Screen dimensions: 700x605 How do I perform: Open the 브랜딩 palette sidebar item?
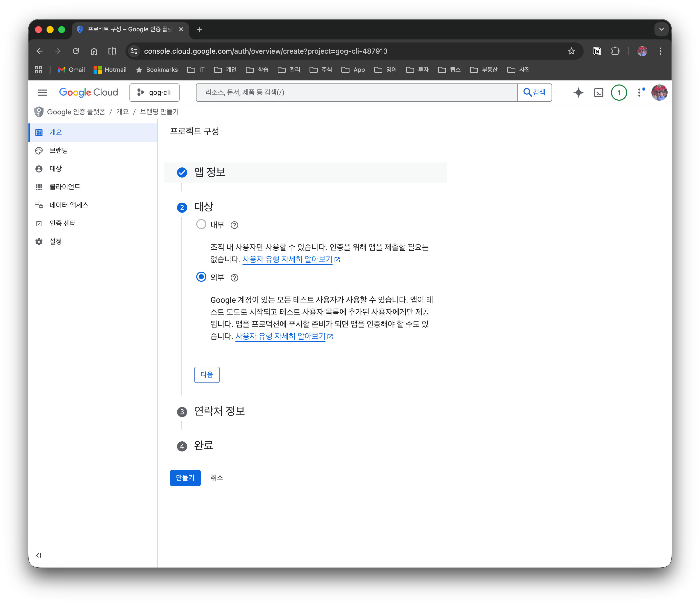coord(58,150)
